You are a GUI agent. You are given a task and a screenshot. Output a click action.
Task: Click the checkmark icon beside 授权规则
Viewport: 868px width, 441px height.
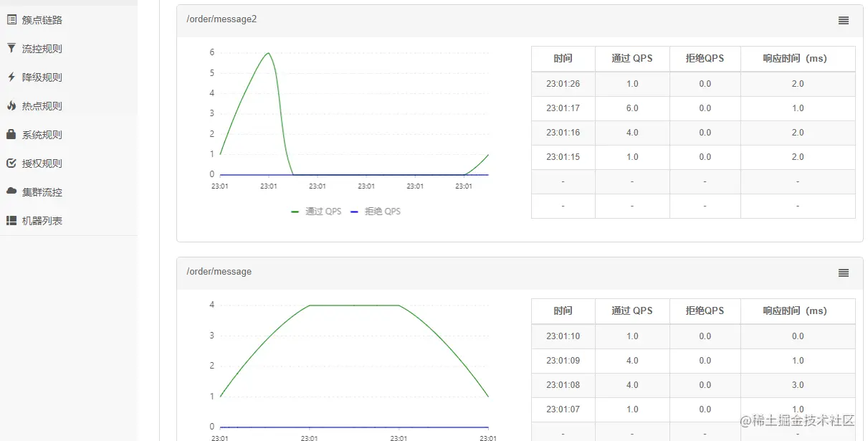[x=11, y=163]
